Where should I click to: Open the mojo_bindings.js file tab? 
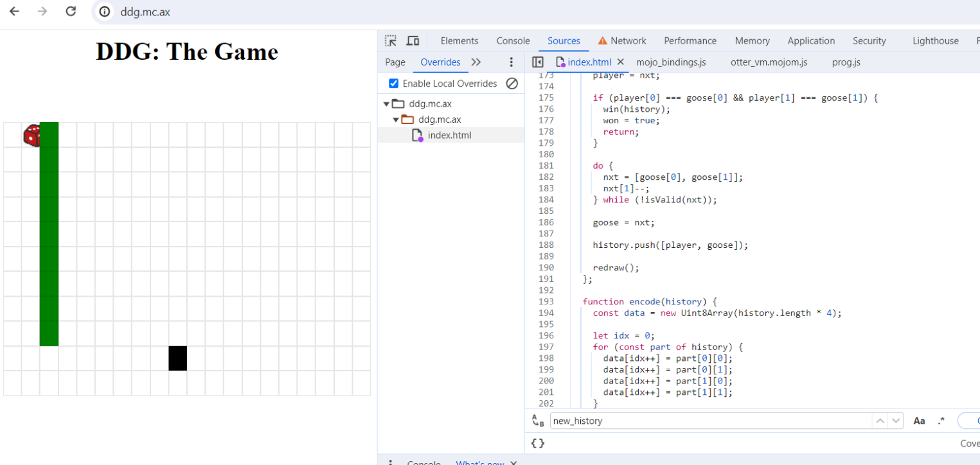(670, 62)
